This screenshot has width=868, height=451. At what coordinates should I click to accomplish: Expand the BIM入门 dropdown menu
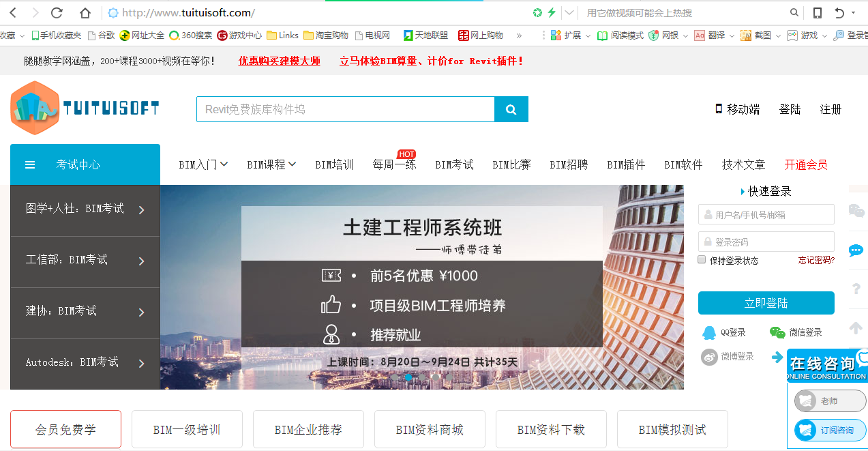click(203, 164)
